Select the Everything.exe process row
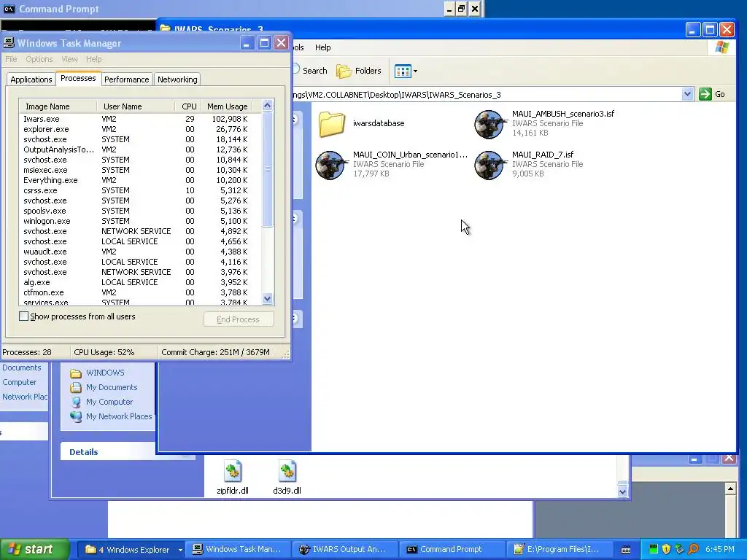The width and height of the screenshot is (747, 560). tap(140, 180)
